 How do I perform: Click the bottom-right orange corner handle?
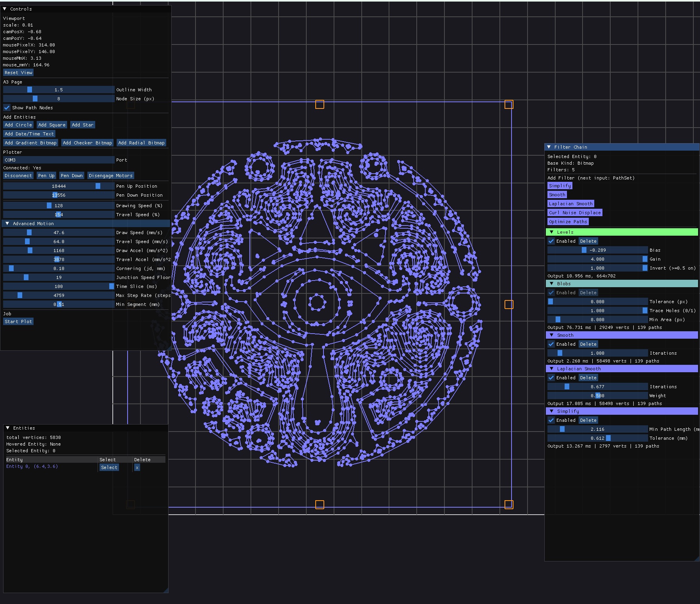click(x=509, y=505)
